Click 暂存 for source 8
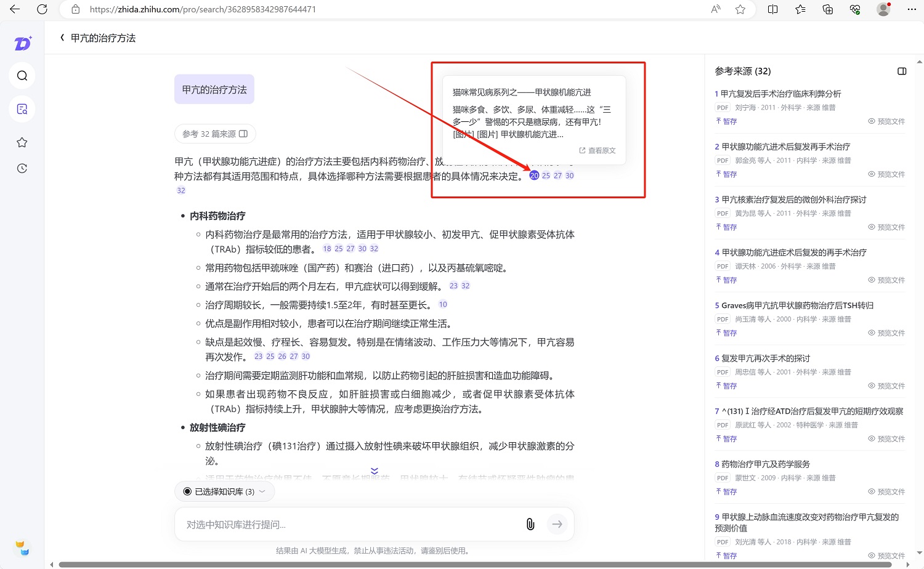 point(726,492)
